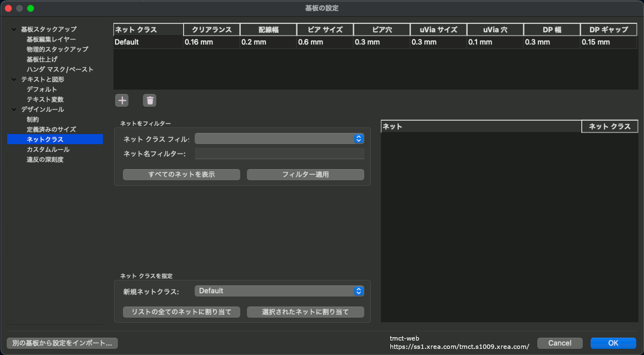Click the 0.1 mm uVia hole cell

tap(495, 42)
